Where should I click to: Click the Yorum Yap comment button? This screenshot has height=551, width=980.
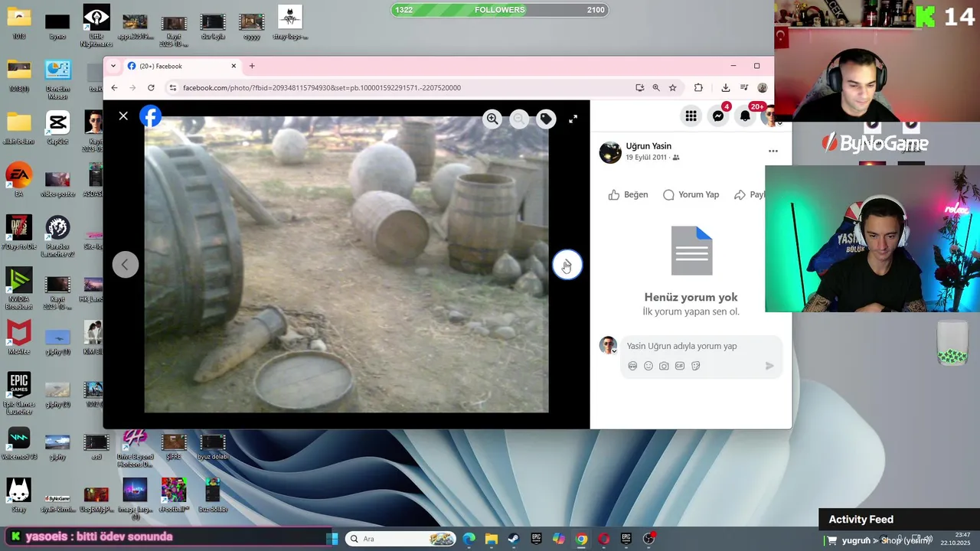pyautogui.click(x=691, y=194)
